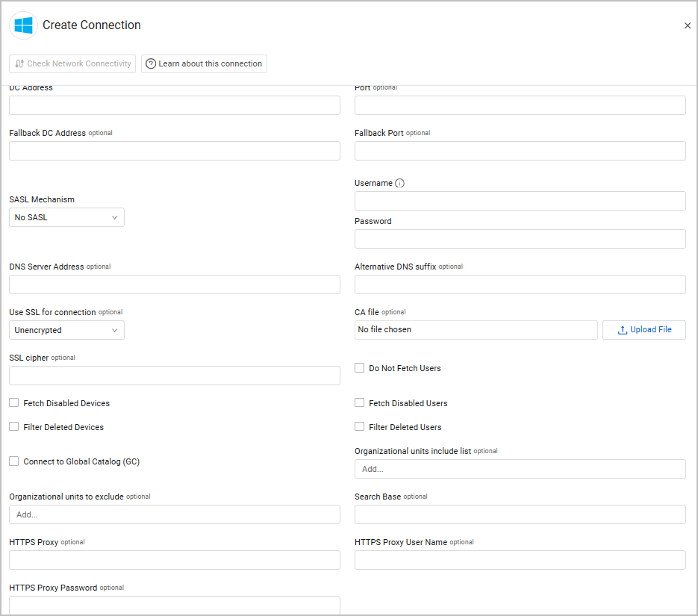This screenshot has width=698, height=616.
Task: Close the Create Connection dialog
Action: 688,26
